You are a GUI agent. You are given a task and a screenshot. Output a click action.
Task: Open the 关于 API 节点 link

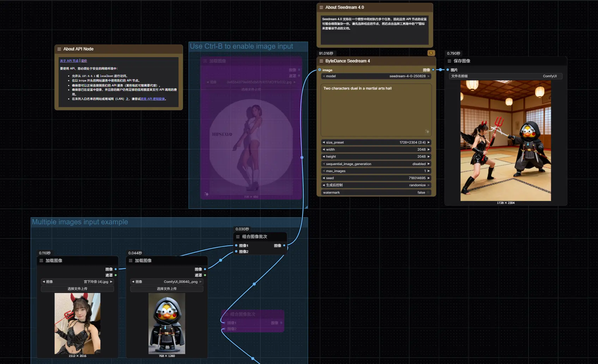pos(69,61)
